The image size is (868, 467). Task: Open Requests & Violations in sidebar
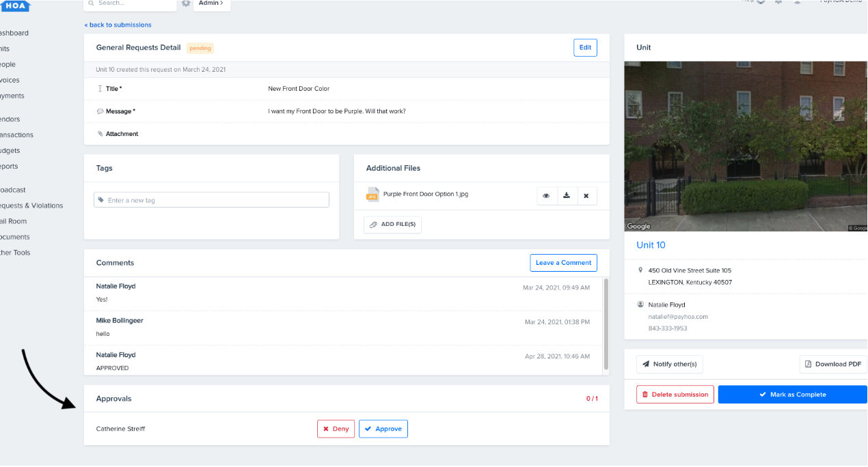pos(30,206)
